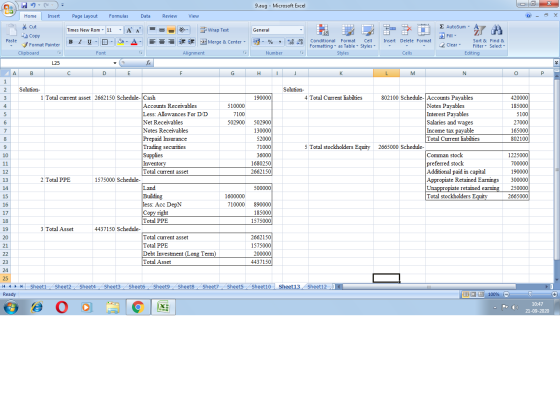Open Conditional Formatting
The height and width of the screenshot is (417, 560).
322,36
